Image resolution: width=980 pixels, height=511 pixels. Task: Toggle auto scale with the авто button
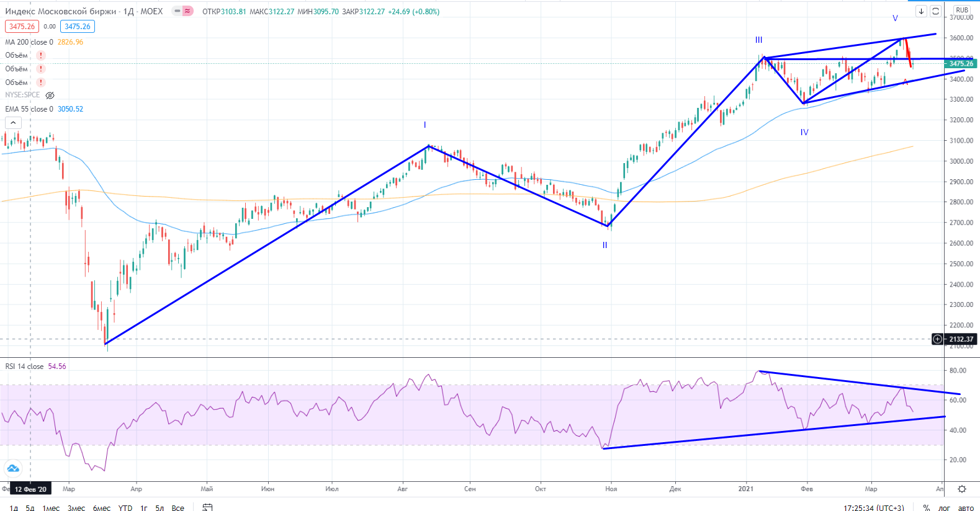coord(966,508)
